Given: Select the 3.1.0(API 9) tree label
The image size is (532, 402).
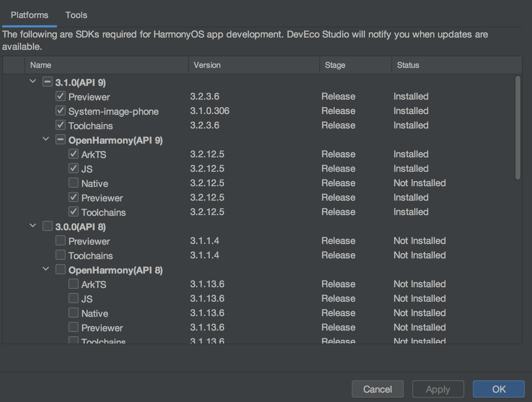Looking at the screenshot, I should (80, 82).
